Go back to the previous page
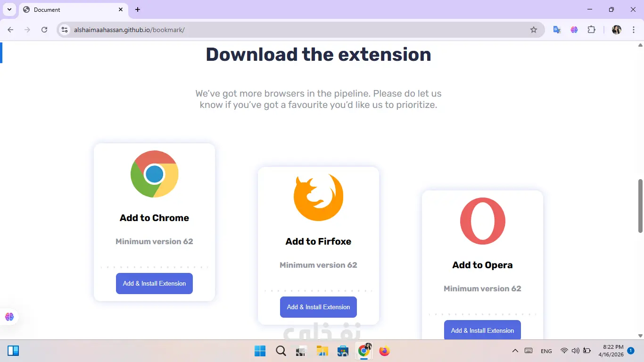Screen dimensions: 644x362 coord(10,30)
